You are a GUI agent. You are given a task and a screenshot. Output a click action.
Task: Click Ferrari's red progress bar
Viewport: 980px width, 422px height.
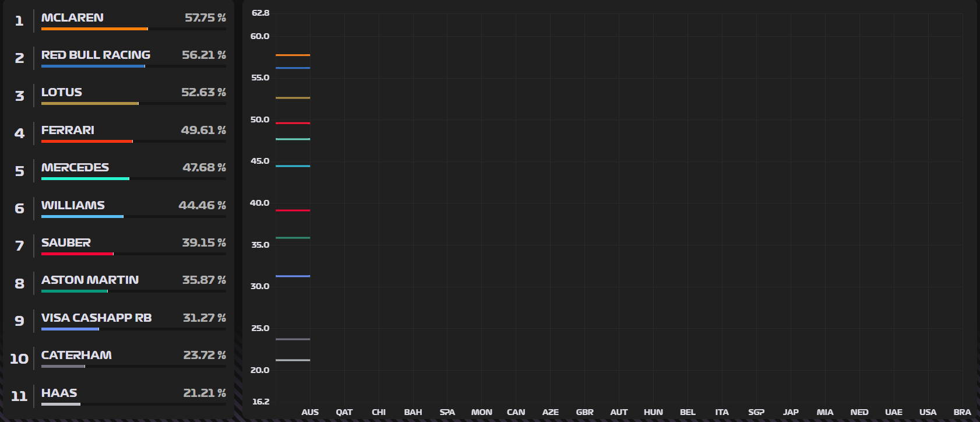87,141
